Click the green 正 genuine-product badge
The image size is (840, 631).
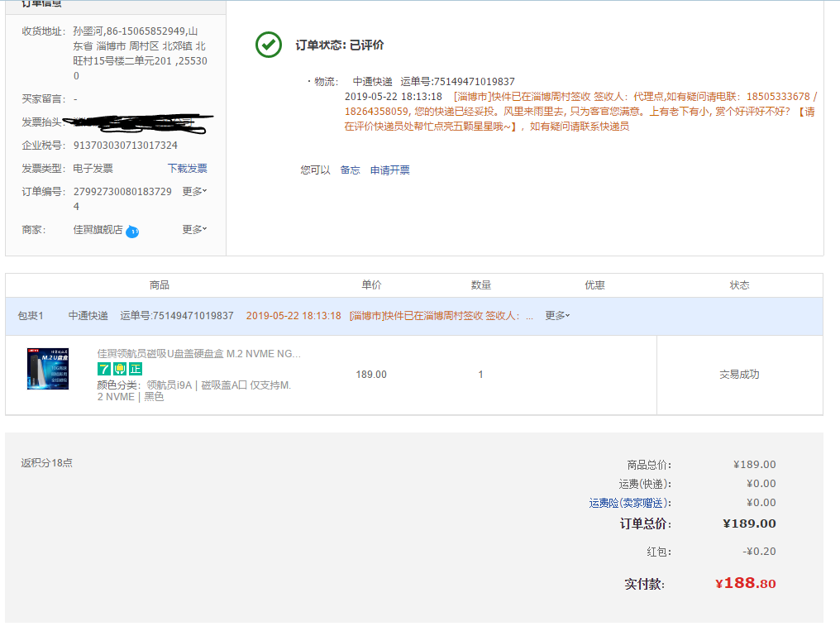pyautogui.click(x=136, y=369)
